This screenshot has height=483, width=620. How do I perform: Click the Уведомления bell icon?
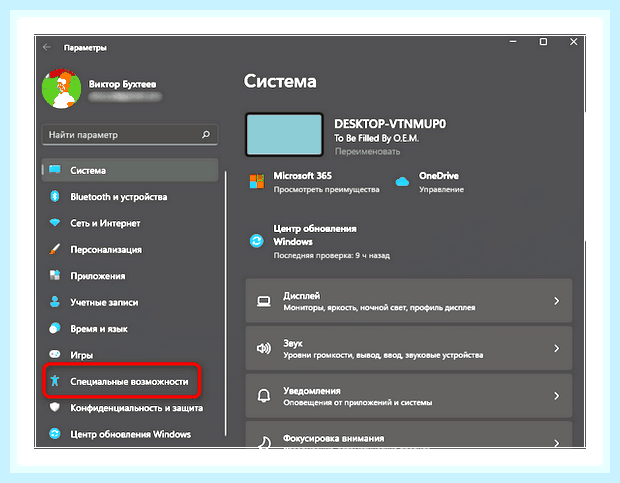[264, 396]
